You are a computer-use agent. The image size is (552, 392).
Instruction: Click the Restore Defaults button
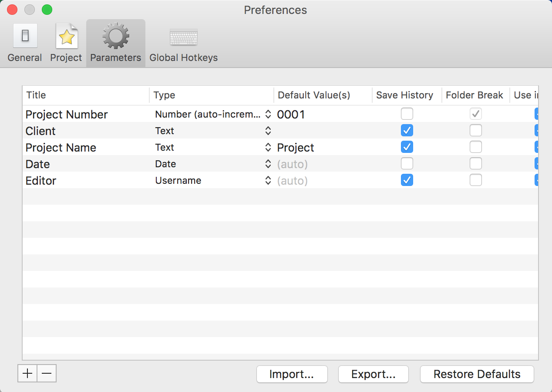tap(477, 374)
